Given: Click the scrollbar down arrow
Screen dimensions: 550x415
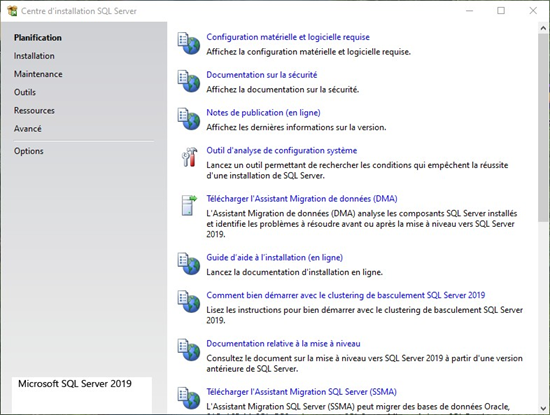Looking at the screenshot, I should pyautogui.click(x=543, y=408).
